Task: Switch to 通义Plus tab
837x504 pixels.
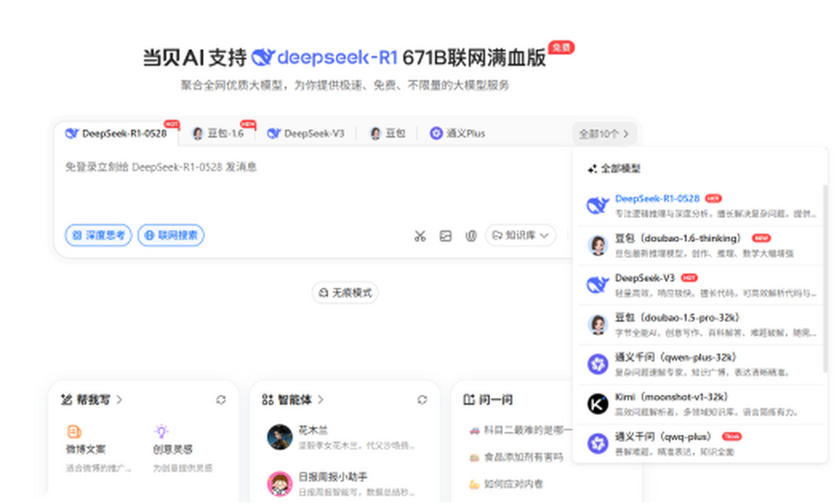Action: tap(458, 133)
